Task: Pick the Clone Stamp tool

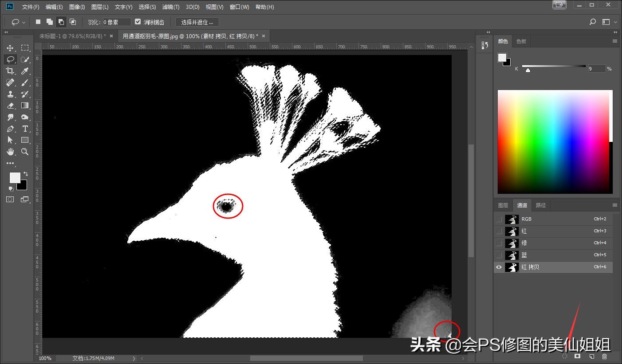Action: tap(10, 94)
